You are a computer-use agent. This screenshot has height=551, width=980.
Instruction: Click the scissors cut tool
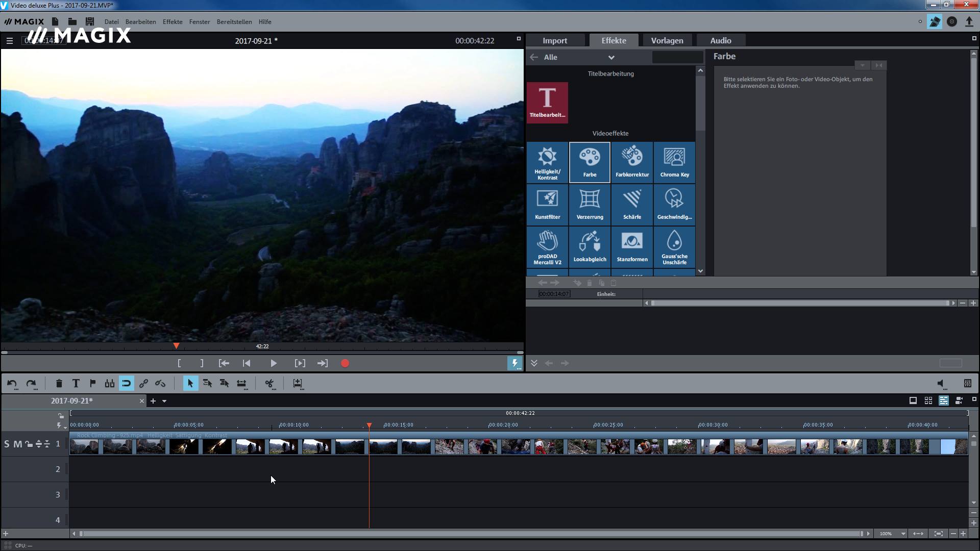point(269,383)
